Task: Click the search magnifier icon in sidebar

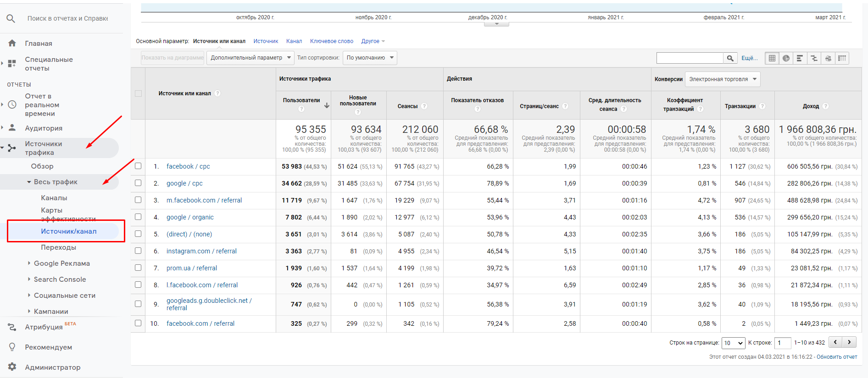Action: point(11,18)
